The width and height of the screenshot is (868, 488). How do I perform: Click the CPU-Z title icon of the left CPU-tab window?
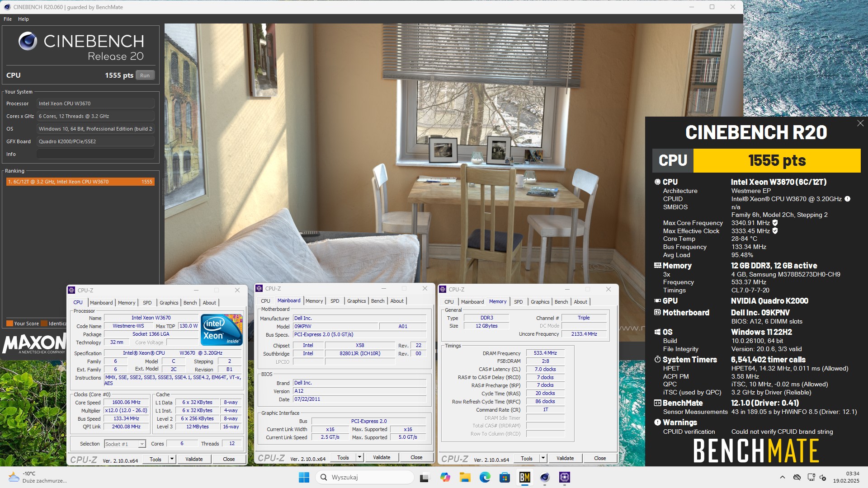[x=71, y=290]
